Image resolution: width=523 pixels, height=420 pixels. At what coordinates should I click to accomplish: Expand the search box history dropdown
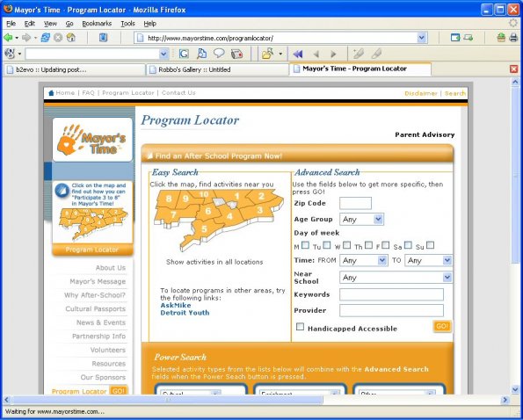point(163,54)
